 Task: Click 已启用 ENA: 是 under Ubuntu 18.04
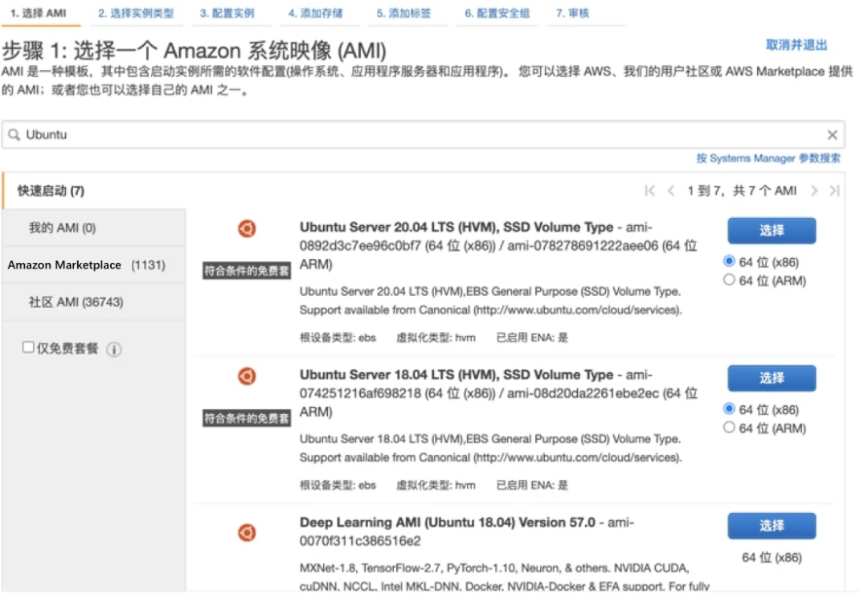[532, 486]
